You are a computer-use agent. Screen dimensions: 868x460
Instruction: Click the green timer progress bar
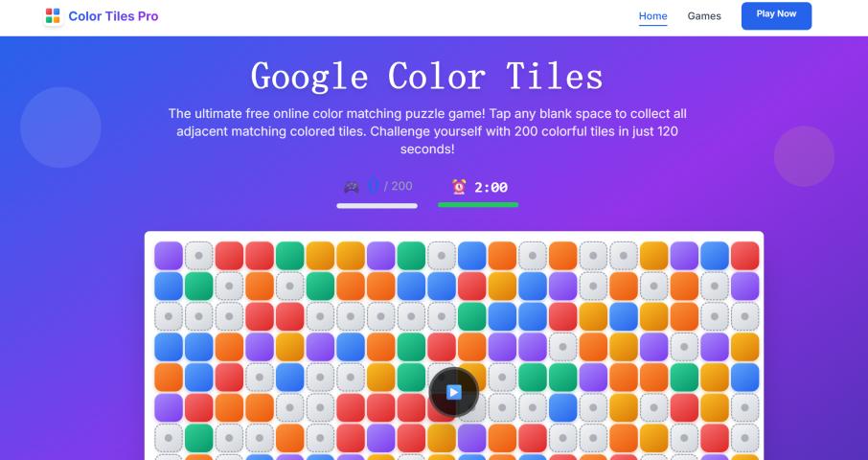pos(478,204)
